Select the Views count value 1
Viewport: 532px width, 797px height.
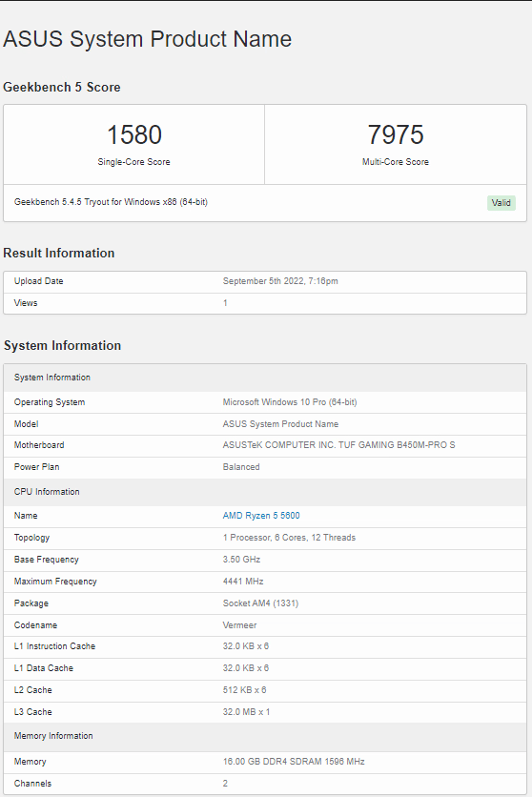pyautogui.click(x=225, y=303)
